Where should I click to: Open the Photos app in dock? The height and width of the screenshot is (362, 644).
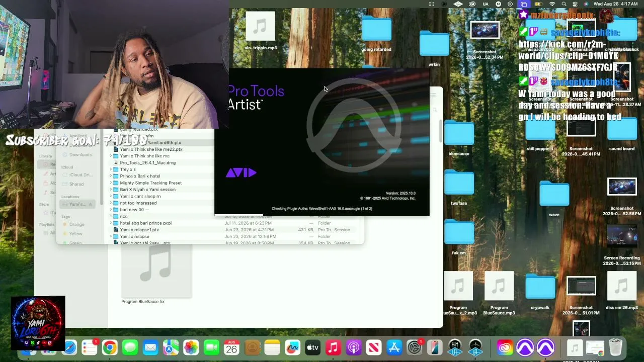coord(191,347)
